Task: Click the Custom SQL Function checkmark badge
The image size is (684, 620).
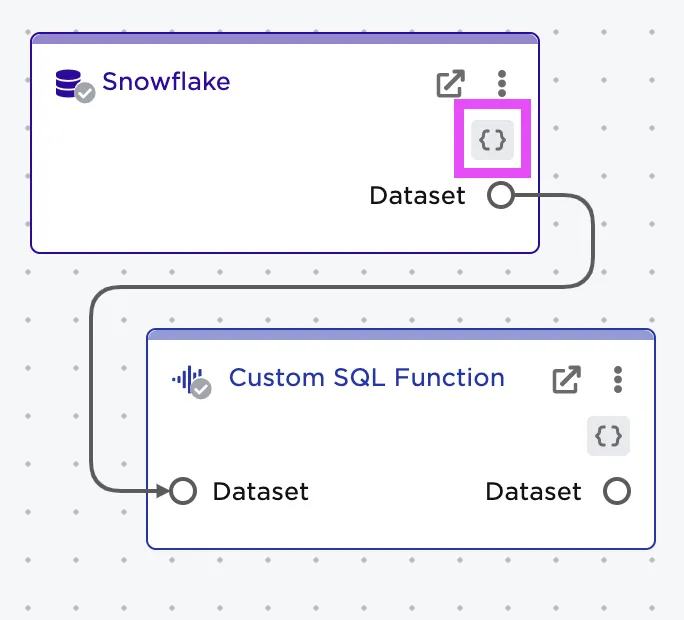Action: coord(202,388)
